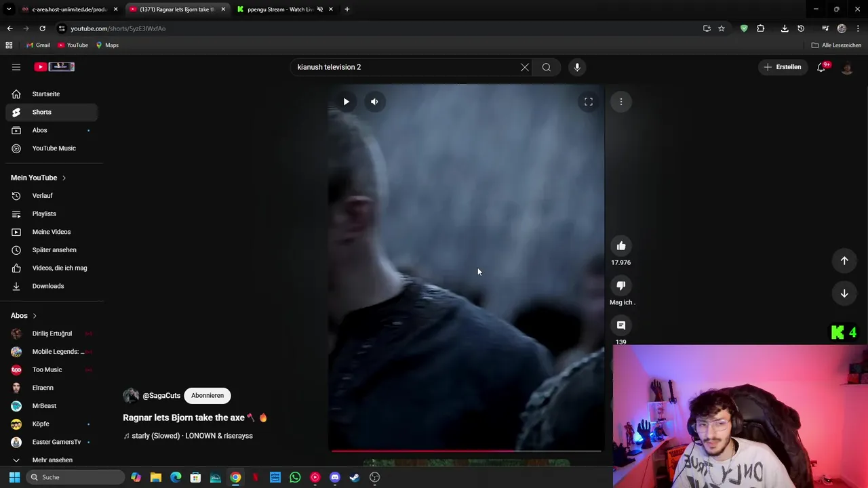Viewport: 868px width, 488px height.
Task: Expand the Mein YouTube section
Action: 39,178
